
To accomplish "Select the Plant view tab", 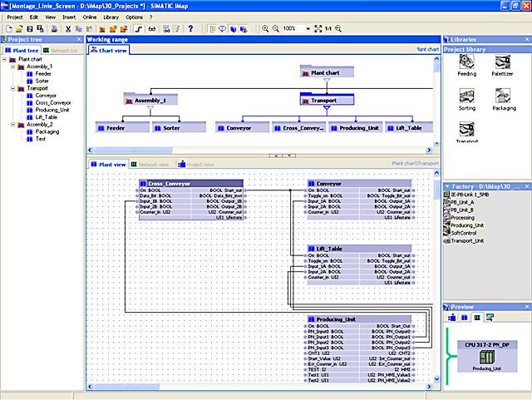I will (109, 165).
